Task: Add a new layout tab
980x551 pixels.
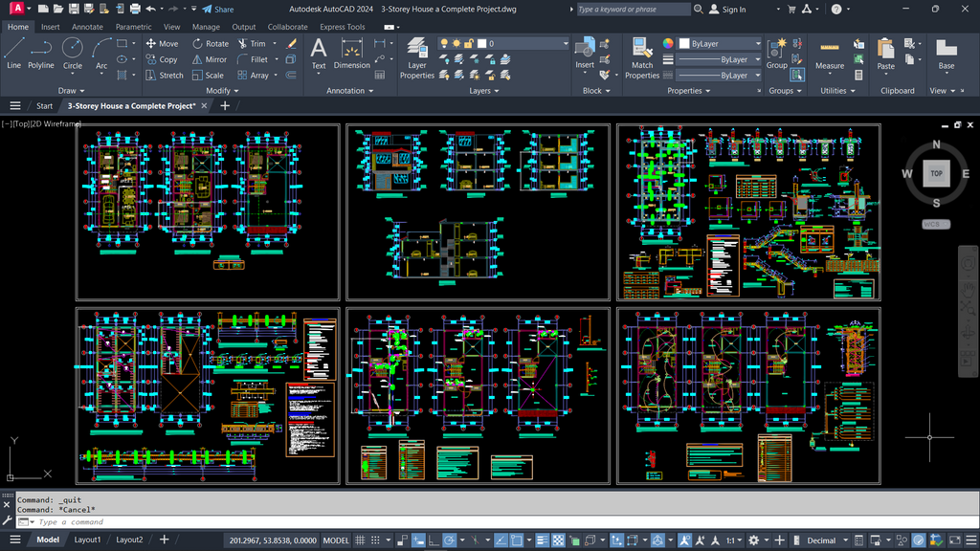Action: [164, 540]
